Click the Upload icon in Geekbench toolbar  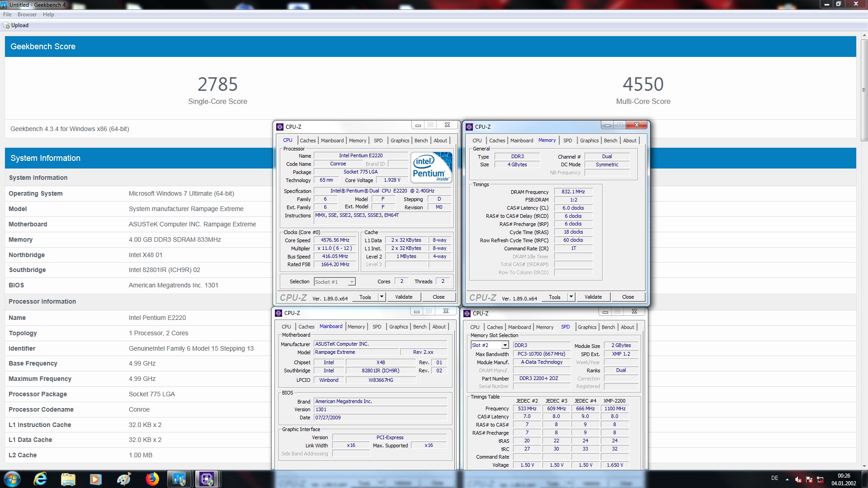[x=6, y=25]
